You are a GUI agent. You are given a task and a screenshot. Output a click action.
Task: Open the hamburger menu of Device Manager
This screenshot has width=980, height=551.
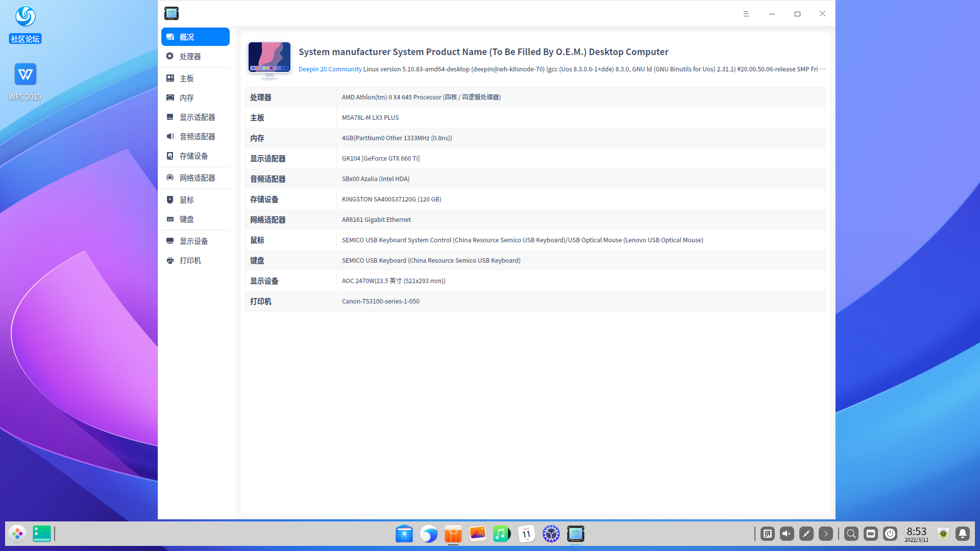point(746,14)
